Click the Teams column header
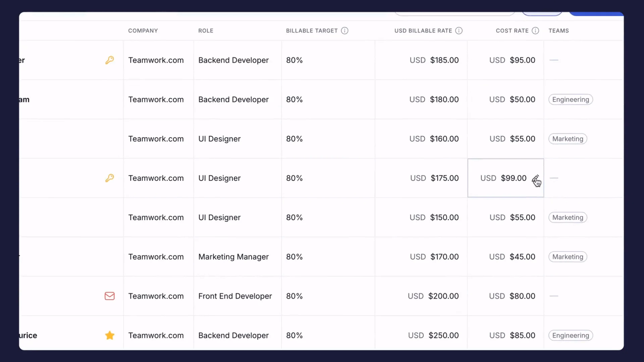Image resolution: width=644 pixels, height=362 pixels. click(x=558, y=31)
